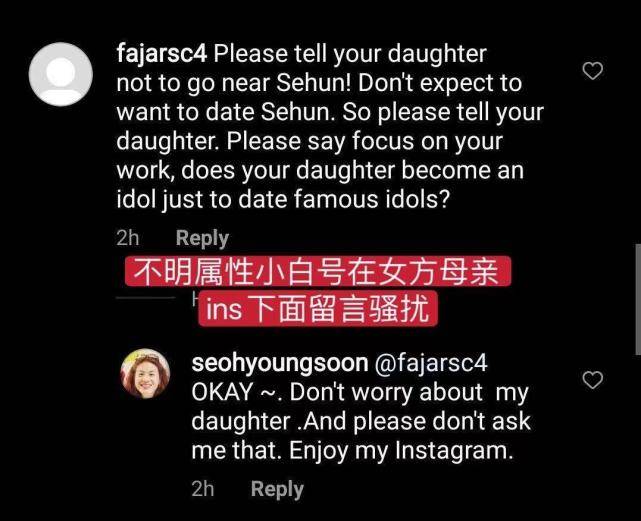Like seohyoungsoon's reply with the heart
The height and width of the screenshot is (521, 641).
(592, 380)
